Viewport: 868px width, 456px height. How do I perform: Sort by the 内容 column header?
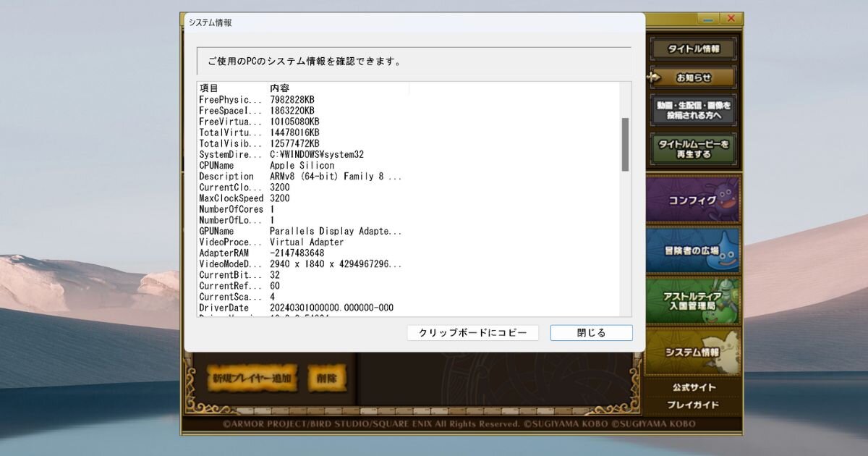pyautogui.click(x=279, y=88)
